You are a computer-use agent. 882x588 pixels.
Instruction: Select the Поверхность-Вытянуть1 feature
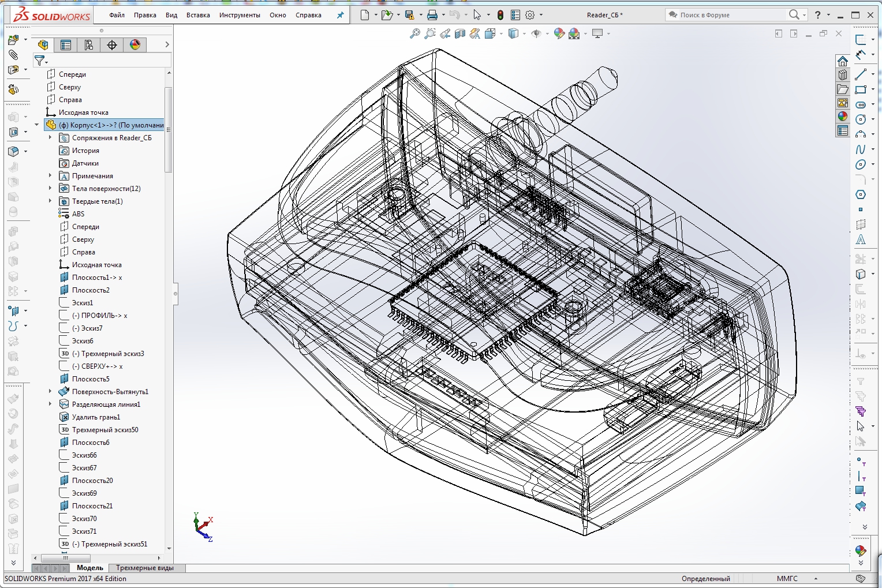[110, 391]
